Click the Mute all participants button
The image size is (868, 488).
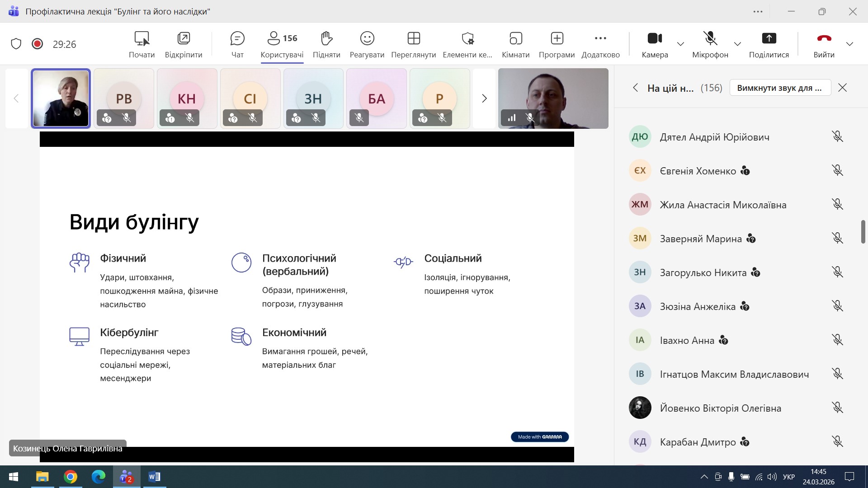tap(780, 88)
